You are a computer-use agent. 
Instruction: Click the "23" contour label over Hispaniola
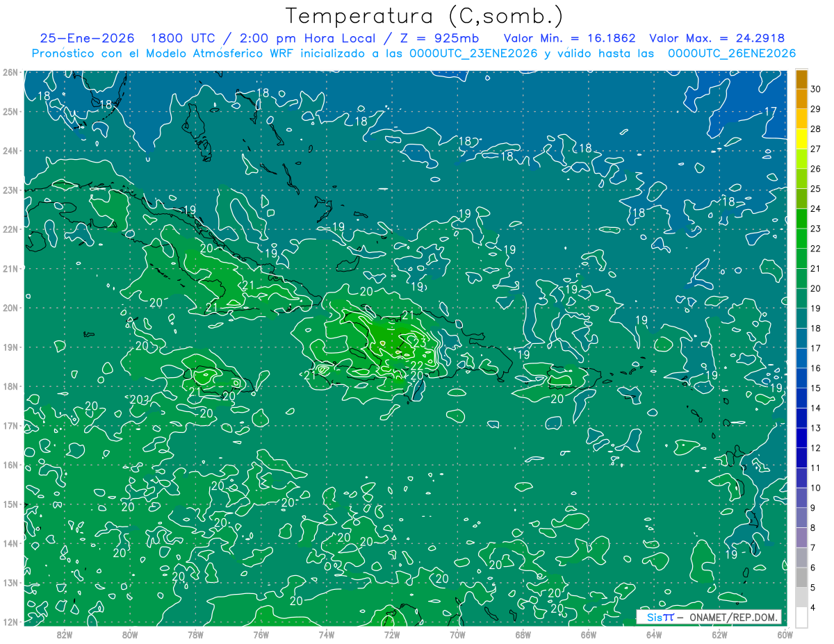coord(420,342)
